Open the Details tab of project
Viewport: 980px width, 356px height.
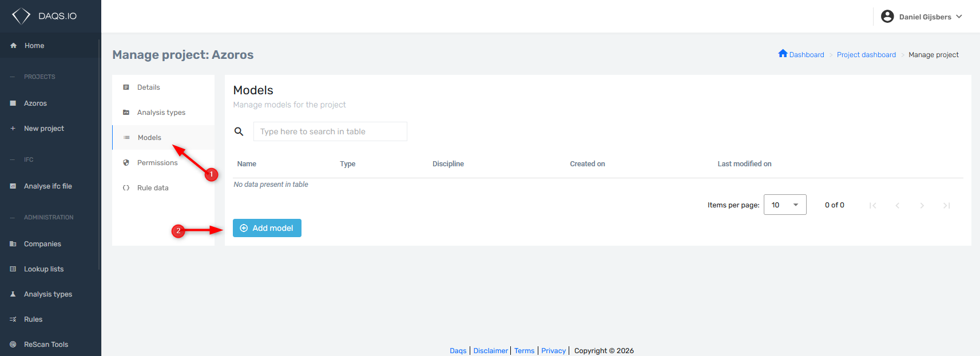tap(164, 87)
